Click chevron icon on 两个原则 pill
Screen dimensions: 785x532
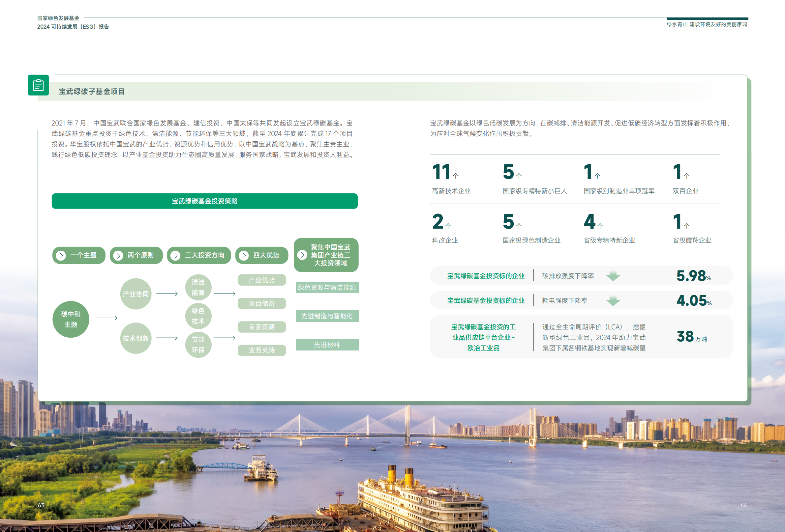pyautogui.click(x=118, y=256)
